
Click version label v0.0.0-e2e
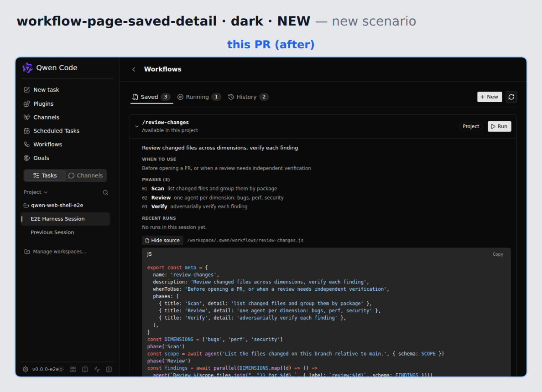pos(45,369)
